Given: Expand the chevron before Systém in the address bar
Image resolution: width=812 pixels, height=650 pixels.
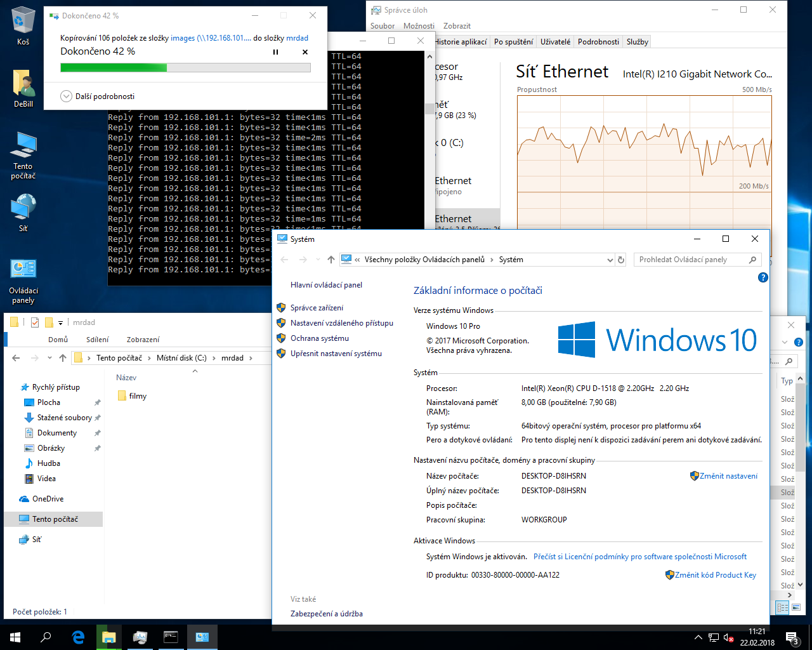Looking at the screenshot, I should (x=492, y=260).
